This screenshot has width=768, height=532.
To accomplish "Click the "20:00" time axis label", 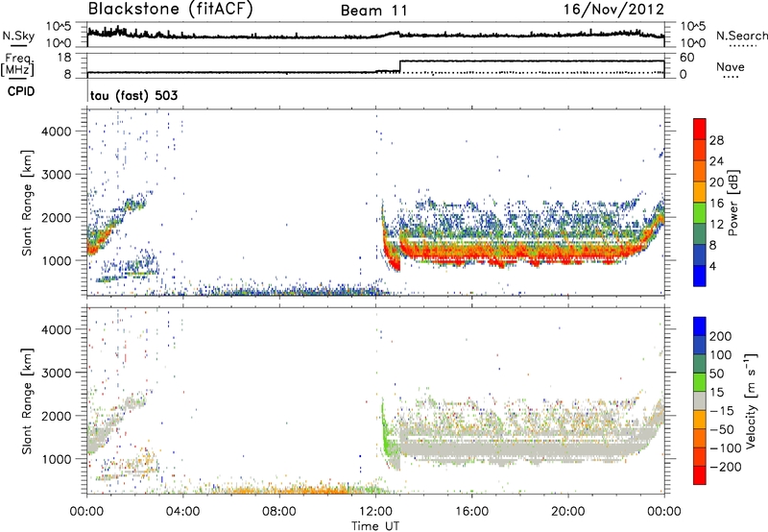I will click(x=567, y=512).
